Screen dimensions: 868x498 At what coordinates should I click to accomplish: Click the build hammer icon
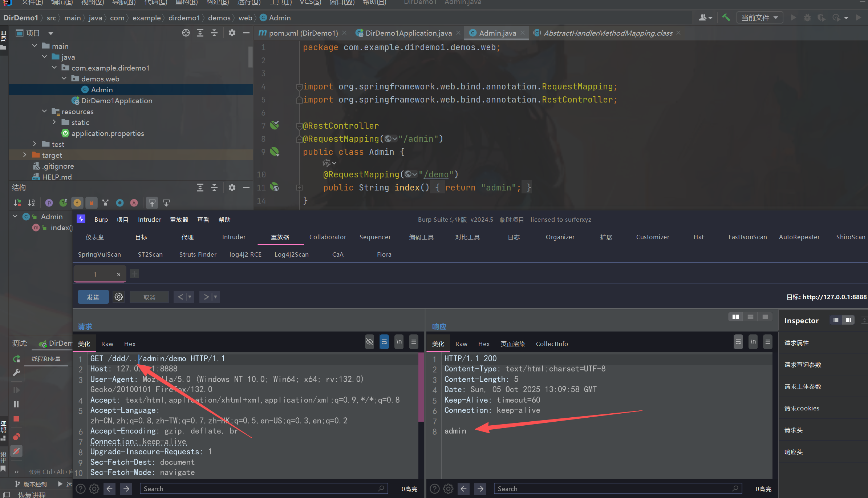point(726,17)
